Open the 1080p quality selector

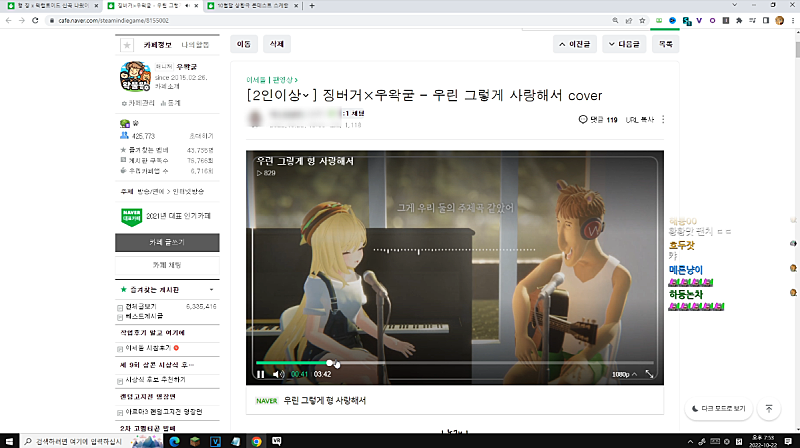(624, 374)
